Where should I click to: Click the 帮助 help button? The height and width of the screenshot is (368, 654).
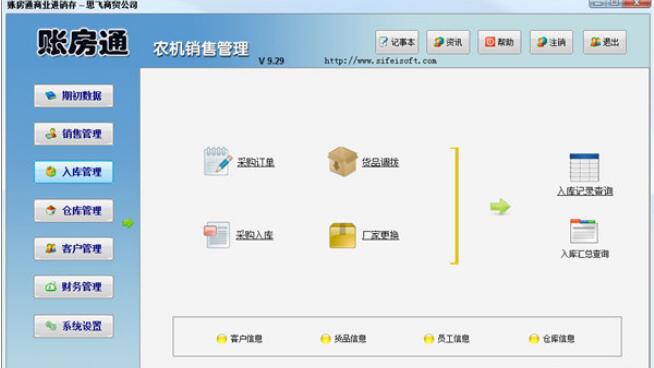pyautogui.click(x=499, y=42)
